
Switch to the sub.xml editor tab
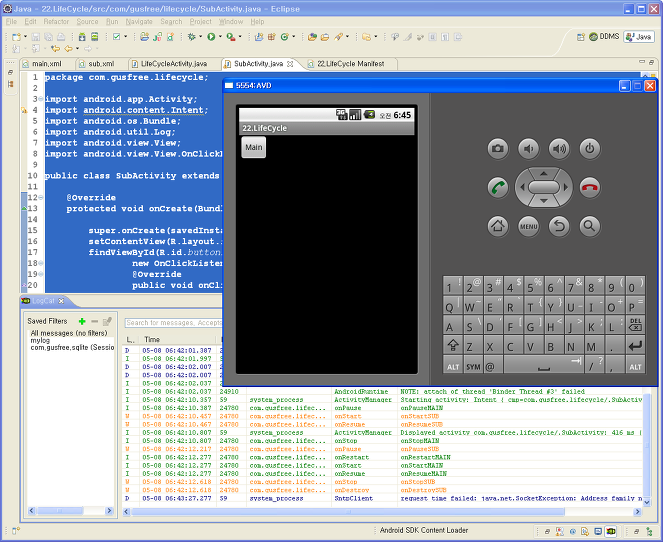[x=101, y=64]
